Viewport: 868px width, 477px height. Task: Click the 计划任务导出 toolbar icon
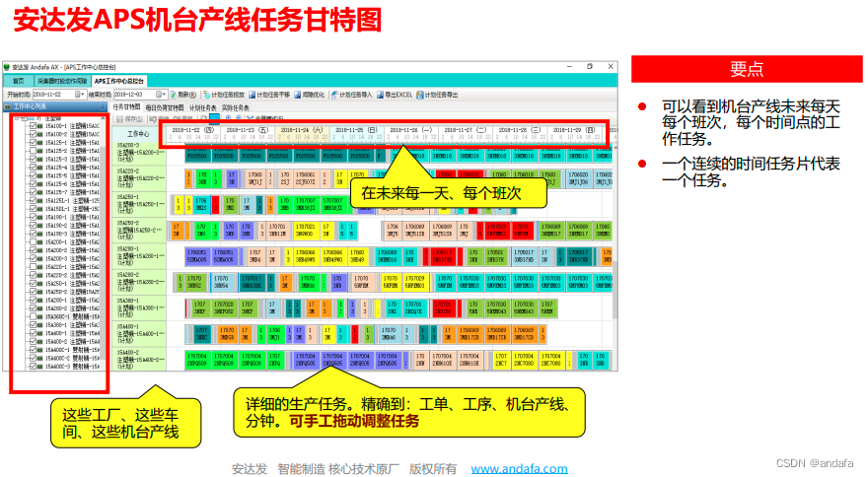click(420, 96)
